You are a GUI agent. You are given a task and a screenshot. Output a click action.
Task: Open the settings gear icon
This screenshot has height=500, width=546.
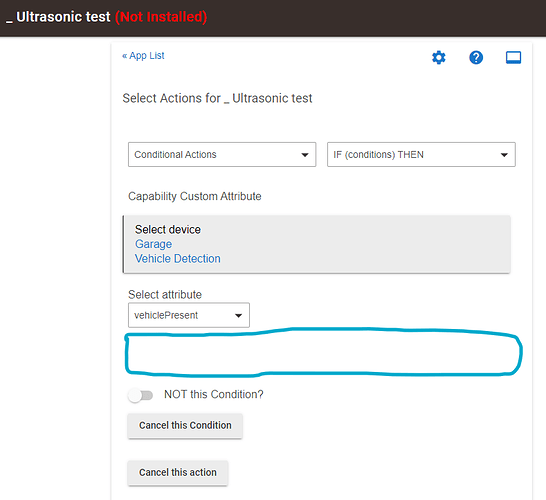[x=438, y=57]
